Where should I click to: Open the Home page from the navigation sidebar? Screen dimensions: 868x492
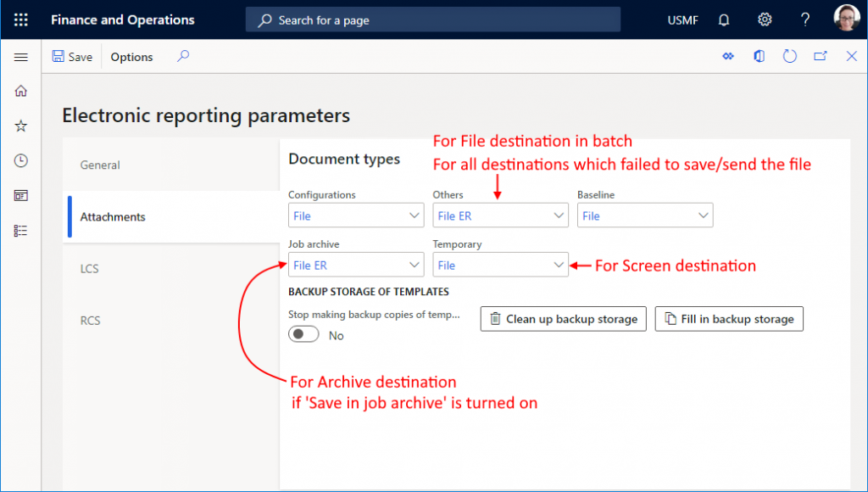tap(21, 91)
